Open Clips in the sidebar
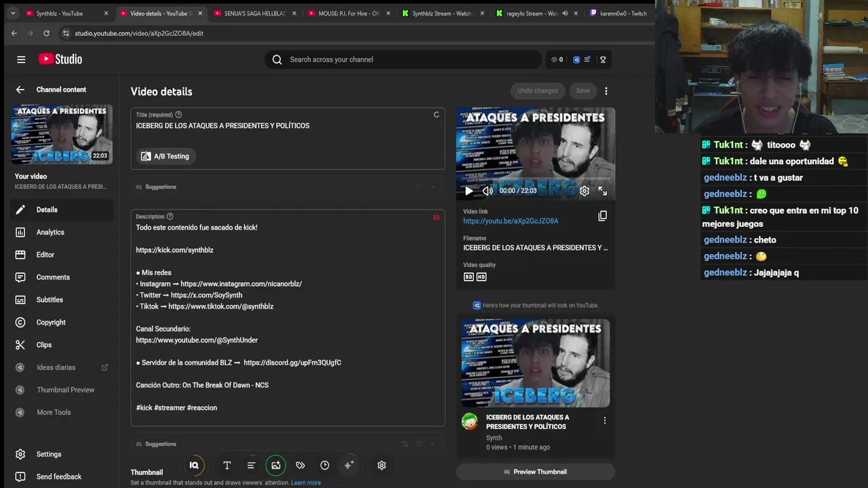 coord(61,345)
